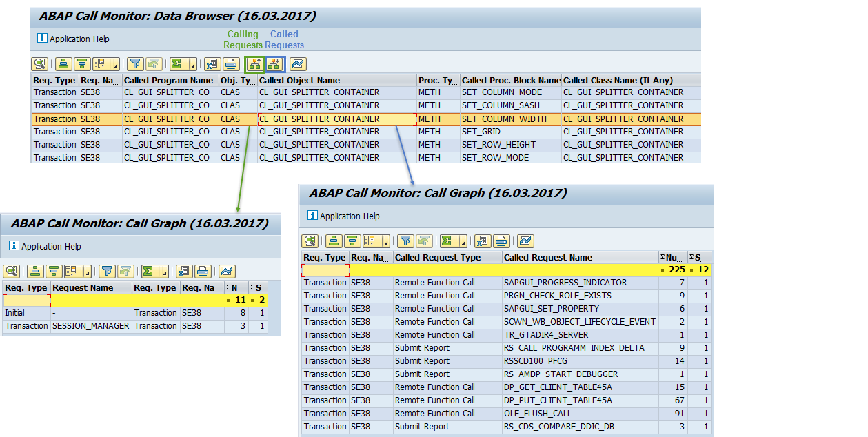Open the Sum dropdown in the Call Graph toolbar
Screen dimensions: 868x437
[x=463, y=242]
